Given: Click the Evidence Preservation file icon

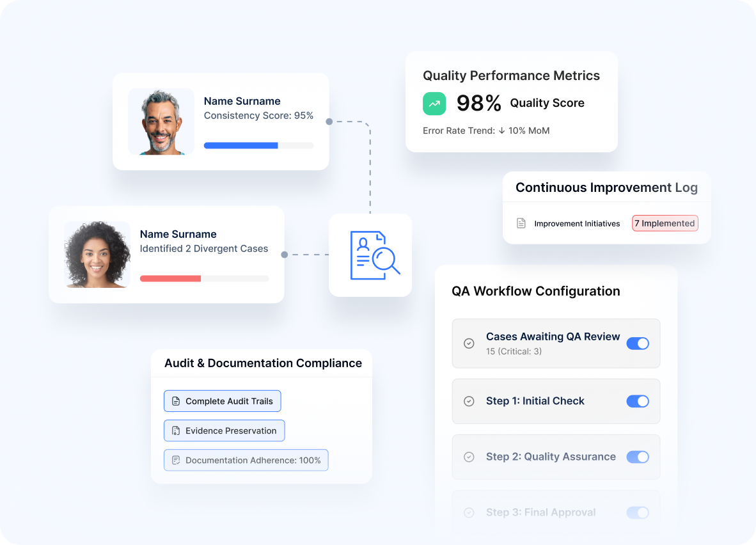Looking at the screenshot, I should [x=176, y=430].
